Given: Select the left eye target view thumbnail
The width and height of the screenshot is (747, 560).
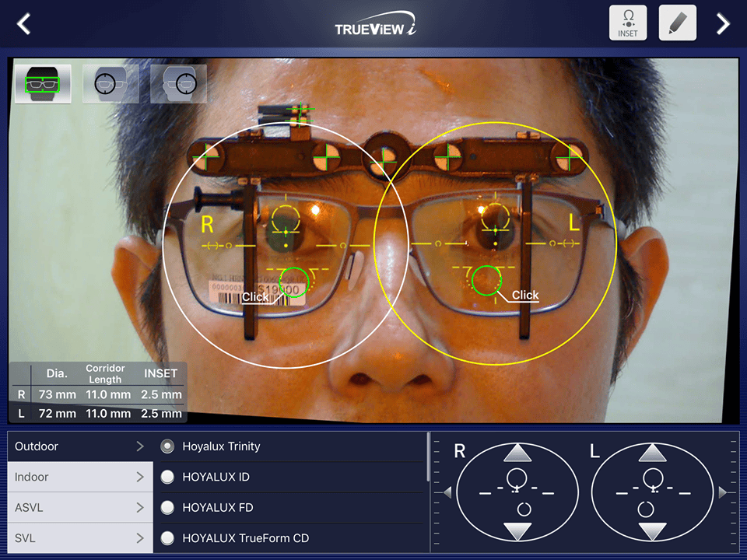Looking at the screenshot, I should (178, 84).
